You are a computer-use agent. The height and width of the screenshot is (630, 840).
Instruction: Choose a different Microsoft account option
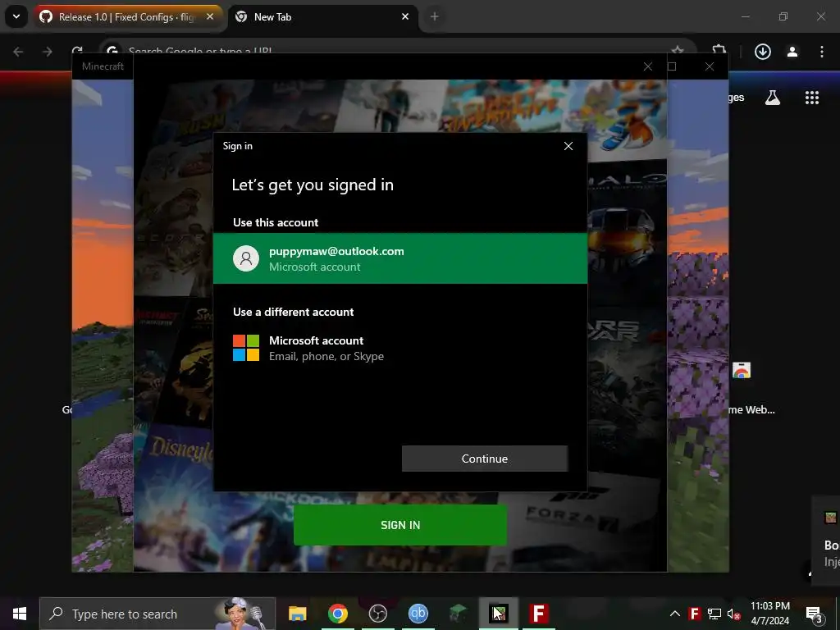[x=400, y=348]
